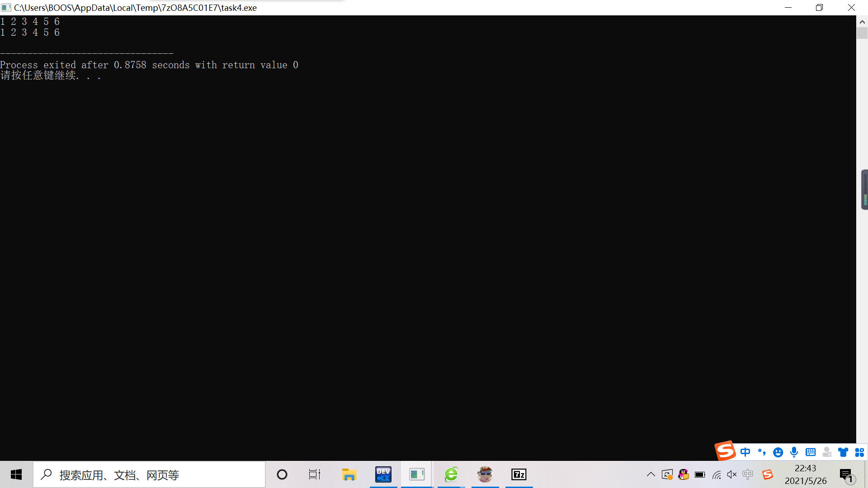The width and height of the screenshot is (868, 488).
Task: Open File Explorer from the taskbar
Action: coord(349,474)
